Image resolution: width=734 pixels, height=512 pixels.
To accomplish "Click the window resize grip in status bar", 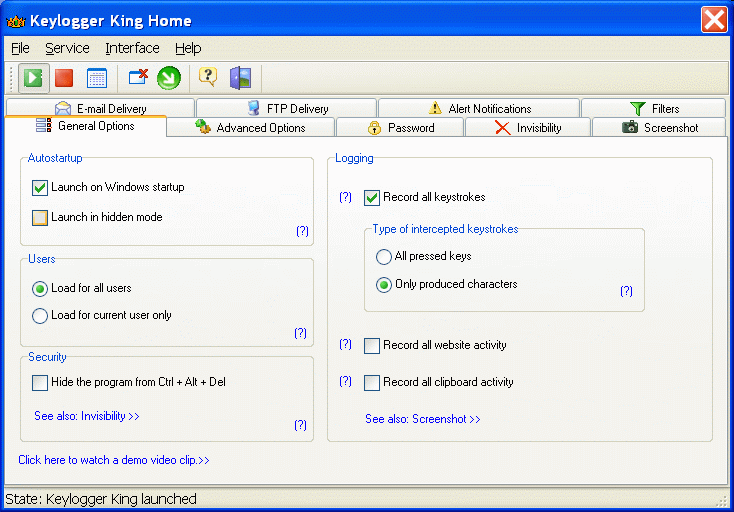I will click(x=722, y=501).
